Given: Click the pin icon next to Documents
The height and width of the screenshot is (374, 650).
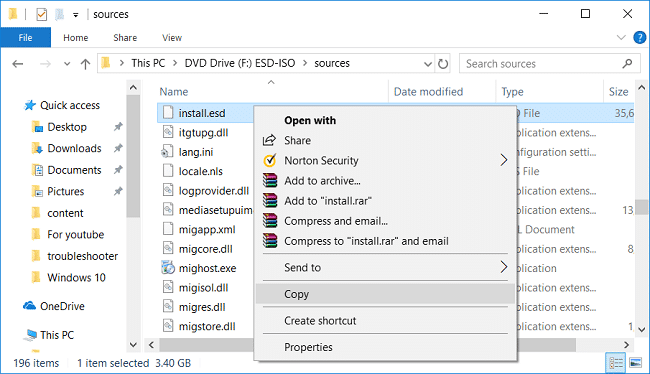Looking at the screenshot, I should (118, 170).
